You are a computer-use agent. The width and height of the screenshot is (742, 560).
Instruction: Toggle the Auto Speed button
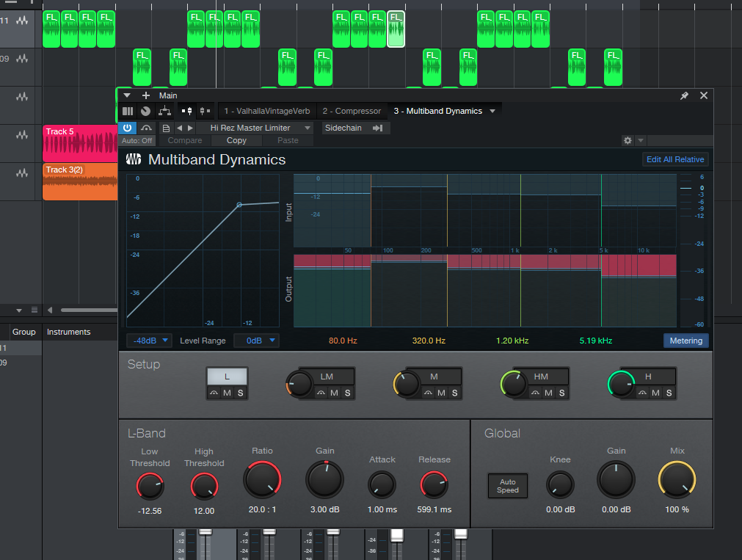[x=508, y=486]
